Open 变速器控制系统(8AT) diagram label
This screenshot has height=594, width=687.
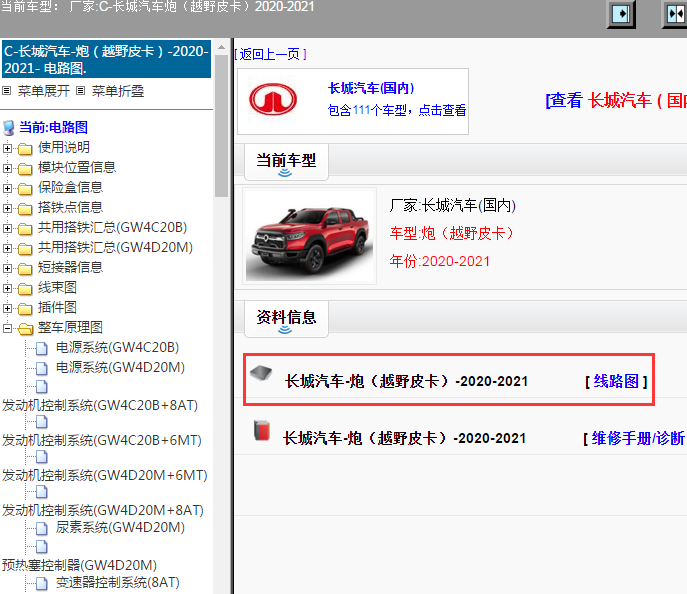(118, 582)
